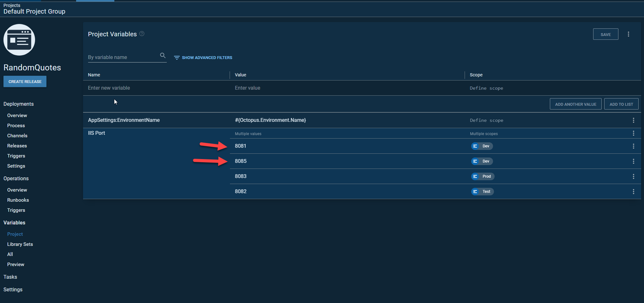This screenshot has width=644, height=303.
Task: Click the environment icon in the first Dev chip
Action: pyautogui.click(x=476, y=146)
